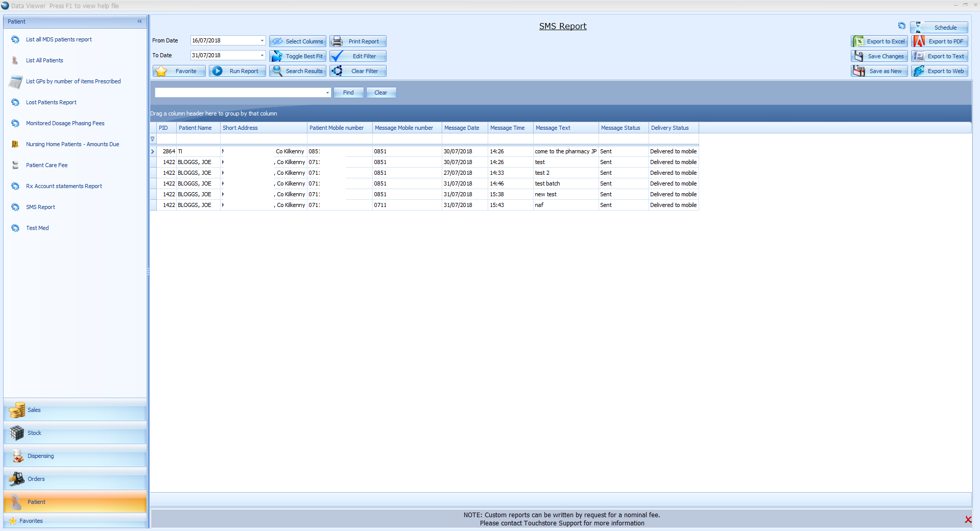Switch to Stock navigation group
The image size is (980, 531).
(75, 433)
